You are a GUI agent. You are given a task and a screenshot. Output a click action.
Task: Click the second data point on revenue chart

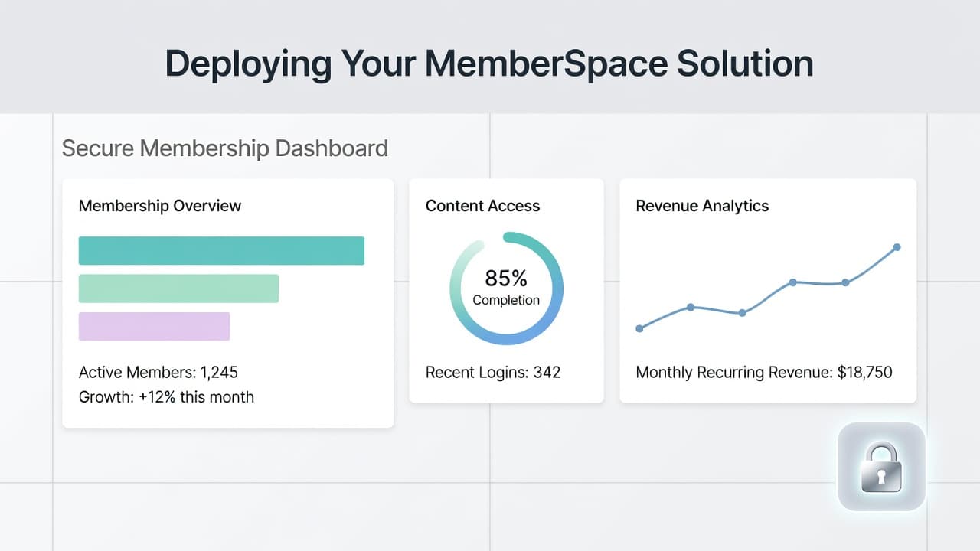point(691,307)
